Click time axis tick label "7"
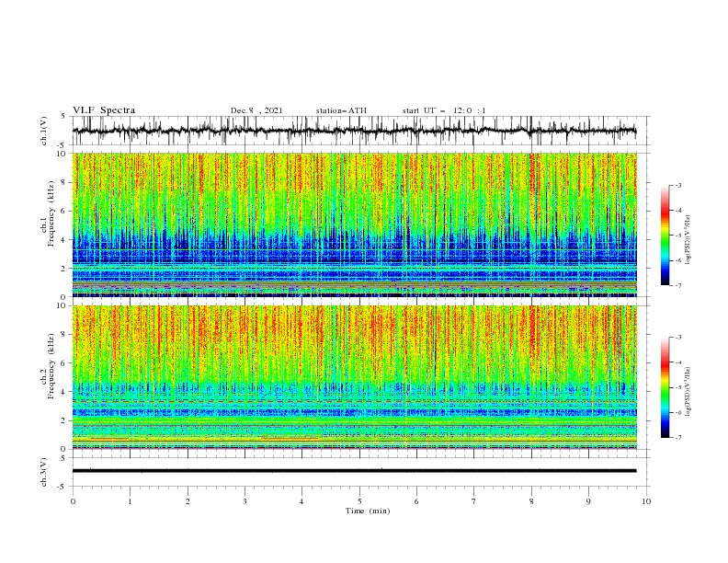728x563 pixels. (x=474, y=501)
